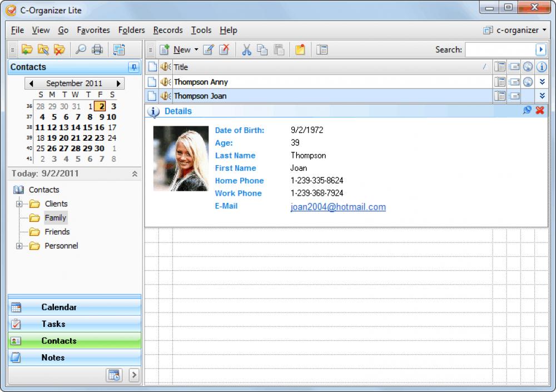Expand the Clients folder
The height and width of the screenshot is (392, 556).
pyautogui.click(x=19, y=204)
